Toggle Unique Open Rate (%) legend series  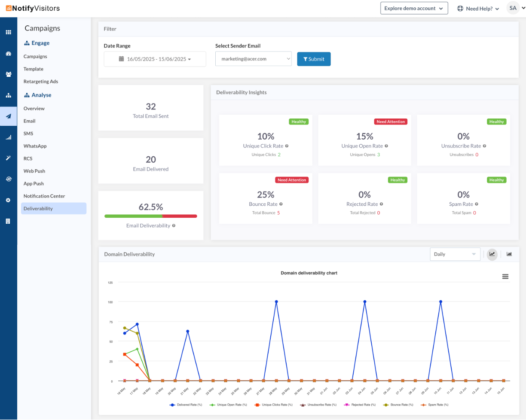pos(228,405)
